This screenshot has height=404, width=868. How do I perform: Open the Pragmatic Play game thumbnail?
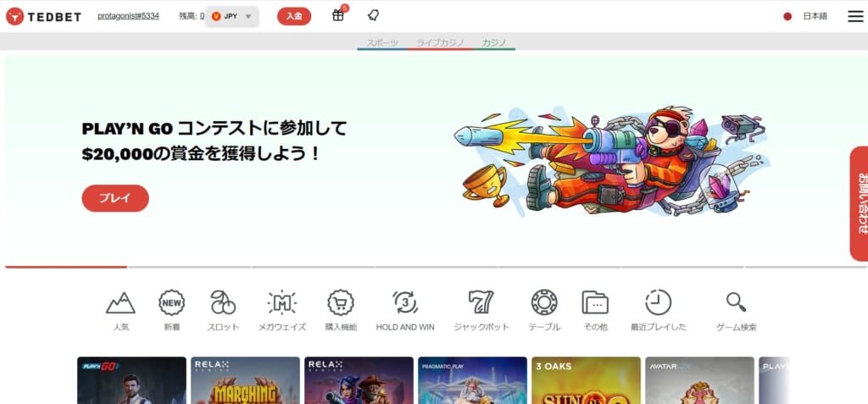click(473, 380)
